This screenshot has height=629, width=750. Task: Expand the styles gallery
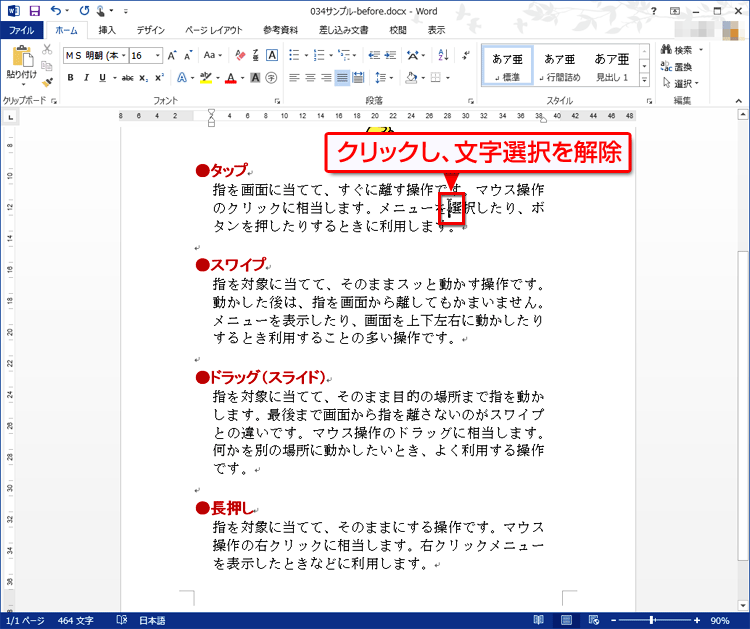pyautogui.click(x=644, y=81)
